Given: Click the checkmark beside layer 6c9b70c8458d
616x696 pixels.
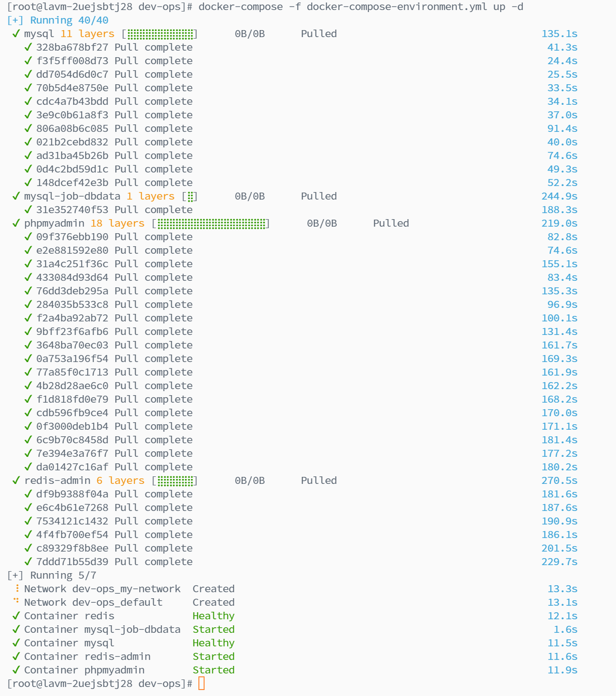Looking at the screenshot, I should click(x=28, y=440).
